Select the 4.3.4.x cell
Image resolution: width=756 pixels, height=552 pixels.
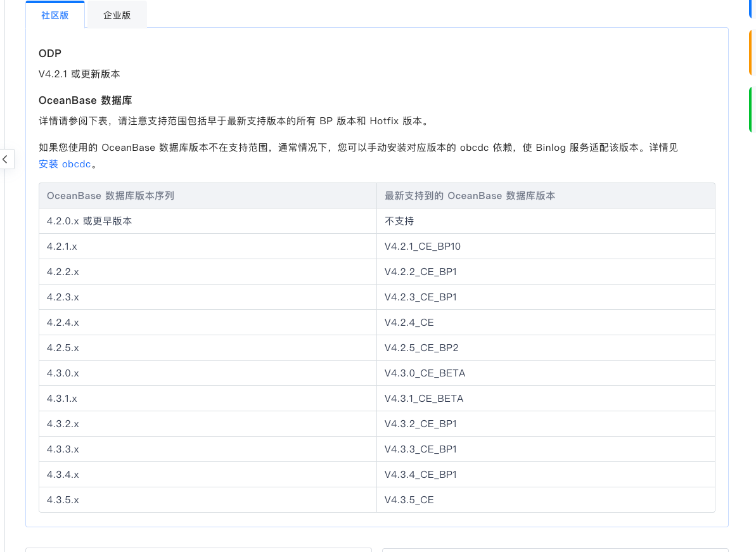pos(208,475)
